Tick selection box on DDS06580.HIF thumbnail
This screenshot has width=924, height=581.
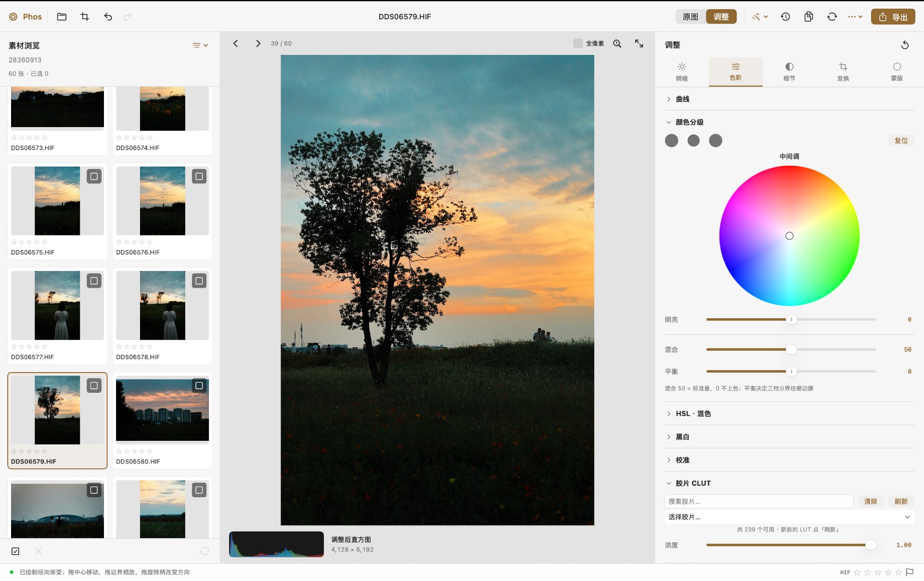(x=199, y=386)
